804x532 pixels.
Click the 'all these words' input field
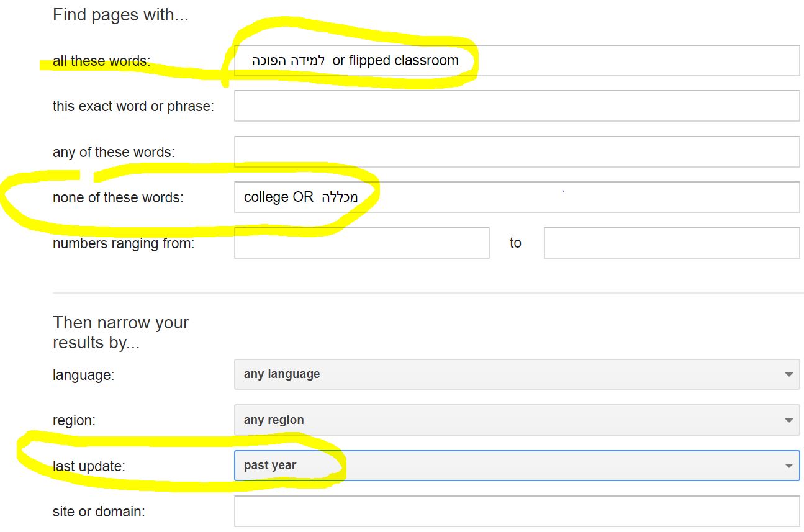(x=517, y=60)
